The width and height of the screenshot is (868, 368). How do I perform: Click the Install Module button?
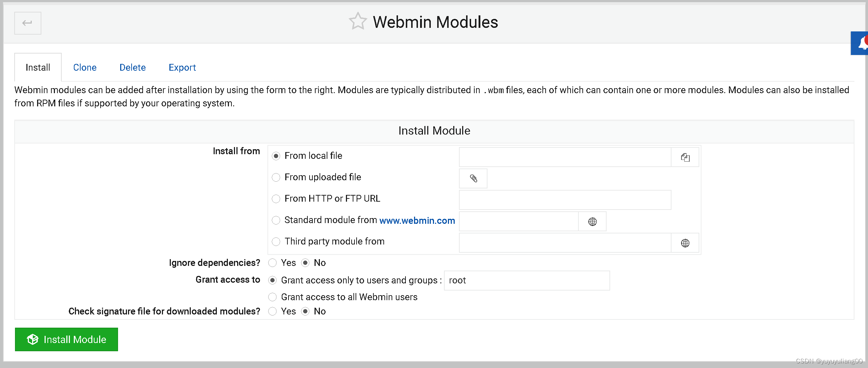[66, 339]
